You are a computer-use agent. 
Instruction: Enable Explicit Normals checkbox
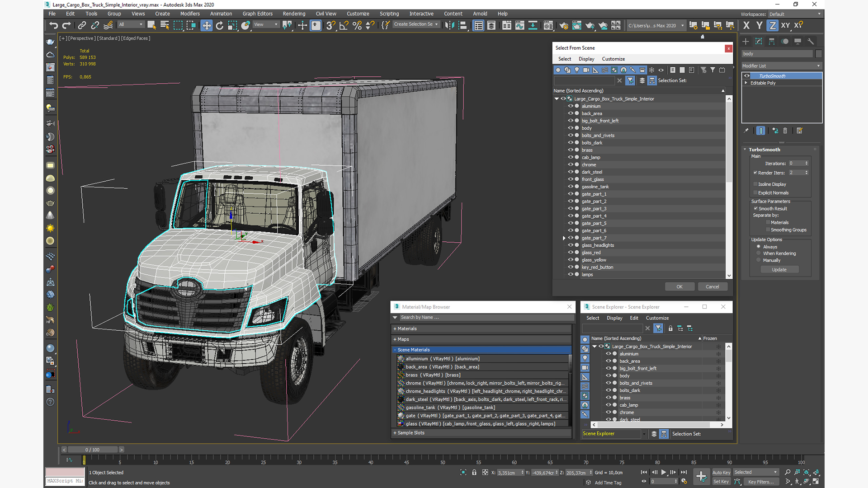pos(755,192)
